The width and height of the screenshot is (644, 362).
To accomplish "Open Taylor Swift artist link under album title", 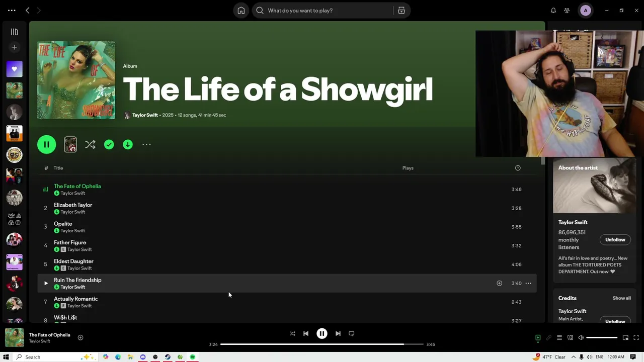I will (x=145, y=115).
